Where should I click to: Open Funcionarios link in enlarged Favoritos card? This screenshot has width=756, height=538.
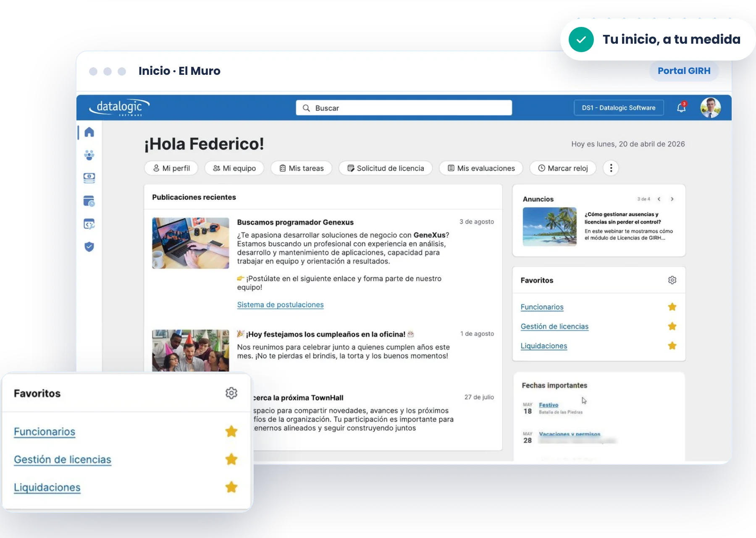[x=45, y=432]
